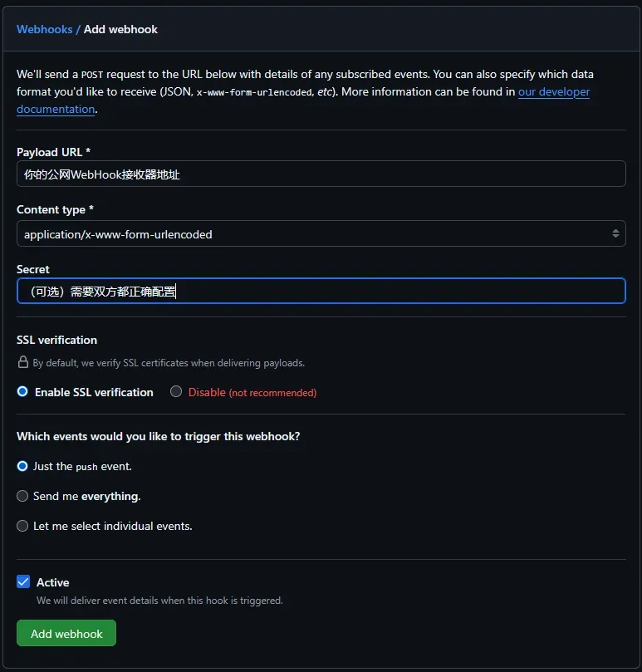
Task: Click the 'Active' label text
Action: [x=52, y=582]
